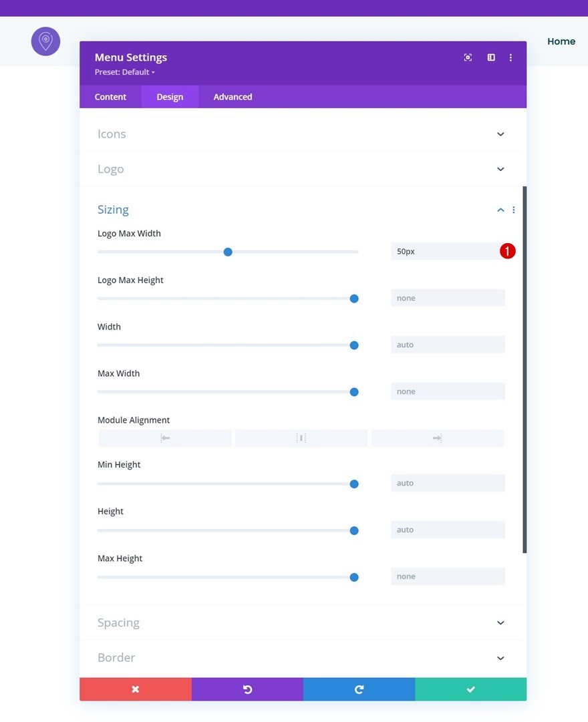Open the Menu Settings three-dot options

click(510, 57)
